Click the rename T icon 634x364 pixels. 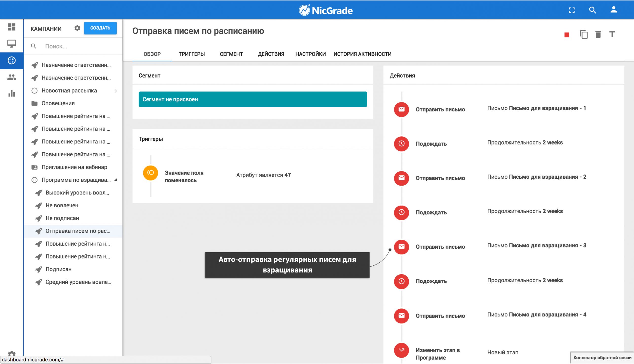pyautogui.click(x=612, y=34)
